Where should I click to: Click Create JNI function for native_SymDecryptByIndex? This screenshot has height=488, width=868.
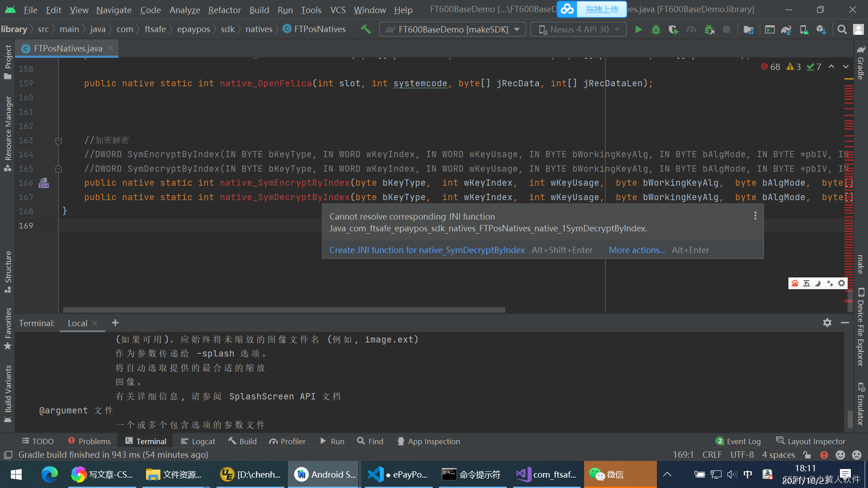pyautogui.click(x=427, y=249)
